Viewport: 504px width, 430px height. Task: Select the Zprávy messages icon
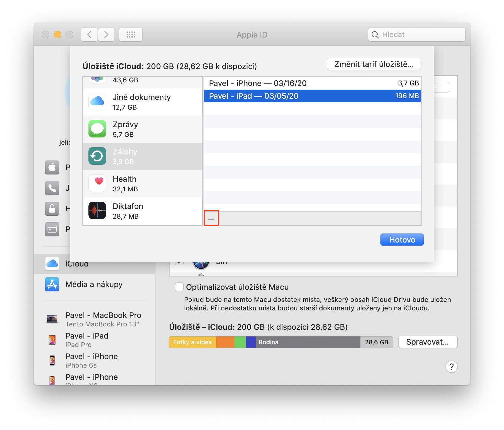click(x=97, y=129)
